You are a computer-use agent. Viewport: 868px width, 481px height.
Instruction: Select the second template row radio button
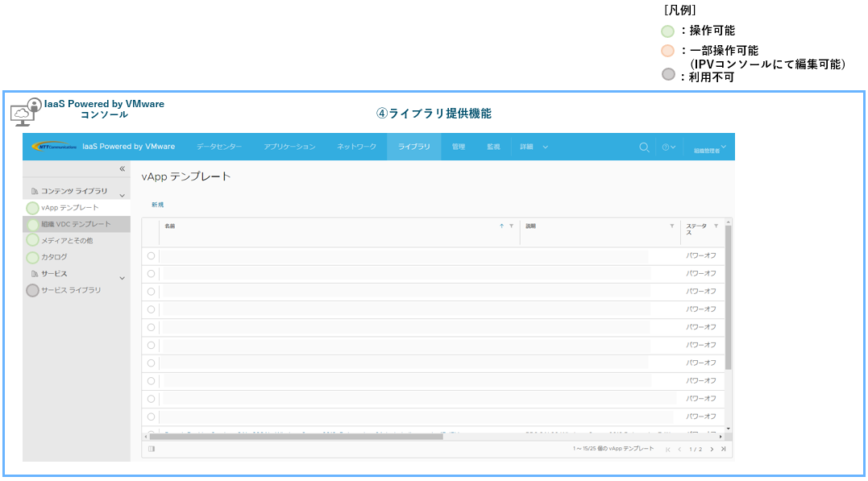point(152,273)
